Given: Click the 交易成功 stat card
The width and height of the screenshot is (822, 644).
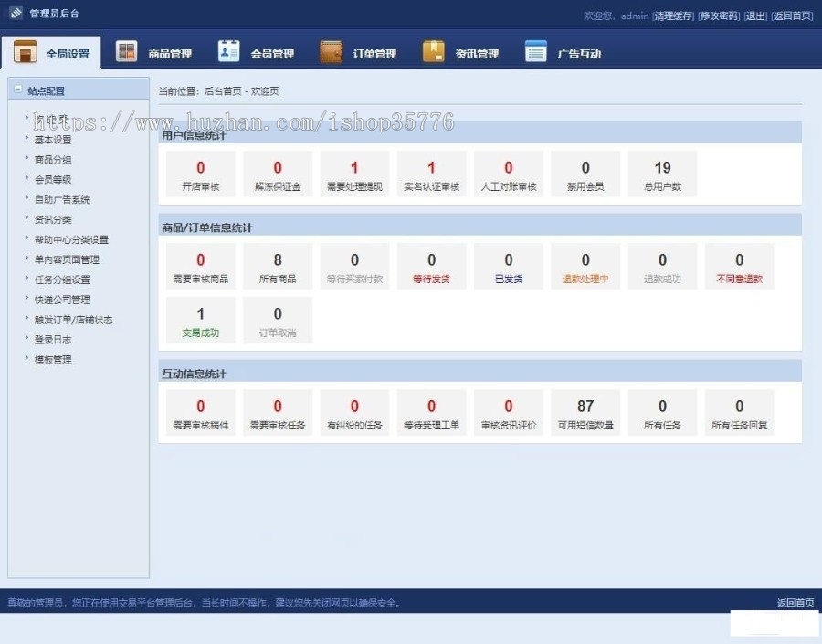Looking at the screenshot, I should pyautogui.click(x=201, y=321).
